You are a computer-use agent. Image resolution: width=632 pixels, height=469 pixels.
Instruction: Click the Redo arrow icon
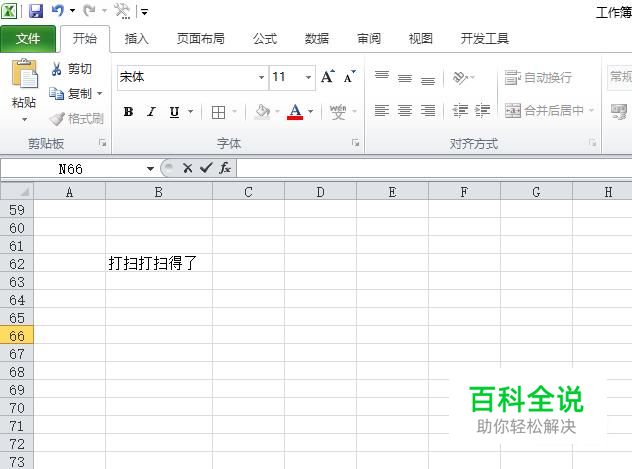click(x=89, y=11)
